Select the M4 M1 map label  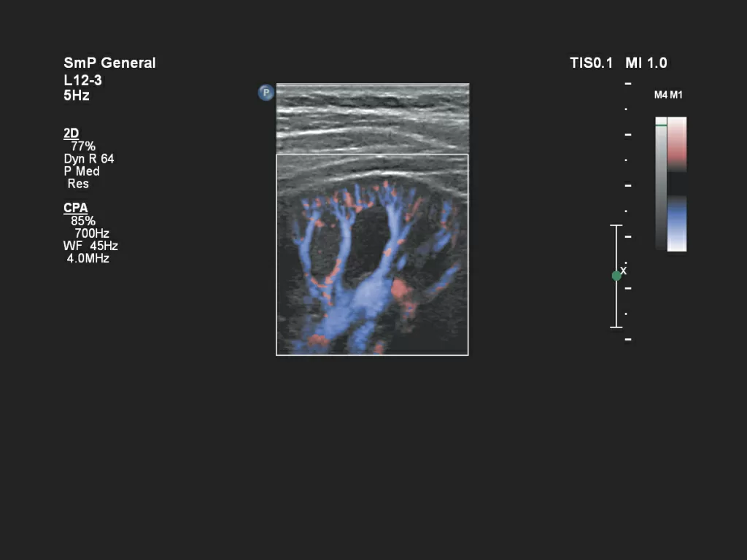click(x=668, y=96)
